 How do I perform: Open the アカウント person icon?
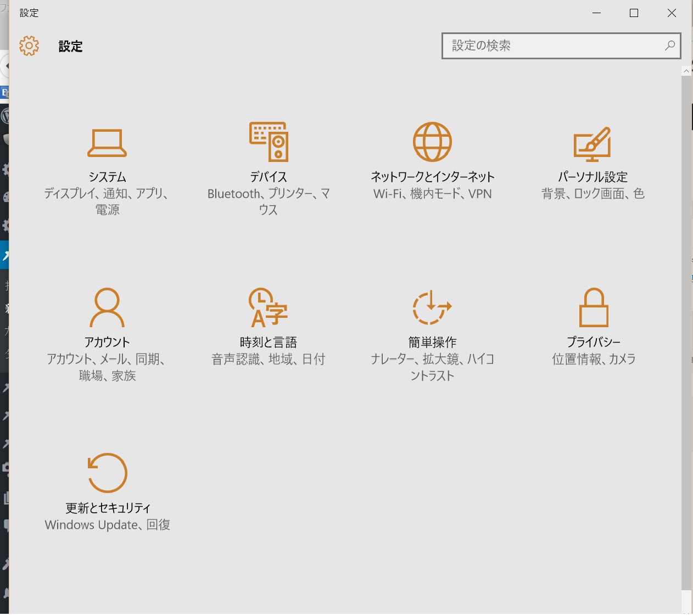107,307
